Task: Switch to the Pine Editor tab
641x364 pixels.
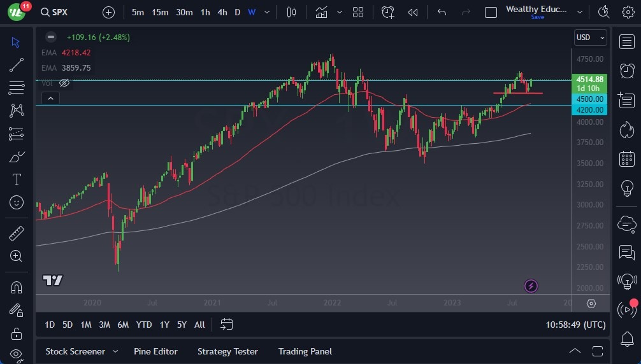Action: [155, 351]
